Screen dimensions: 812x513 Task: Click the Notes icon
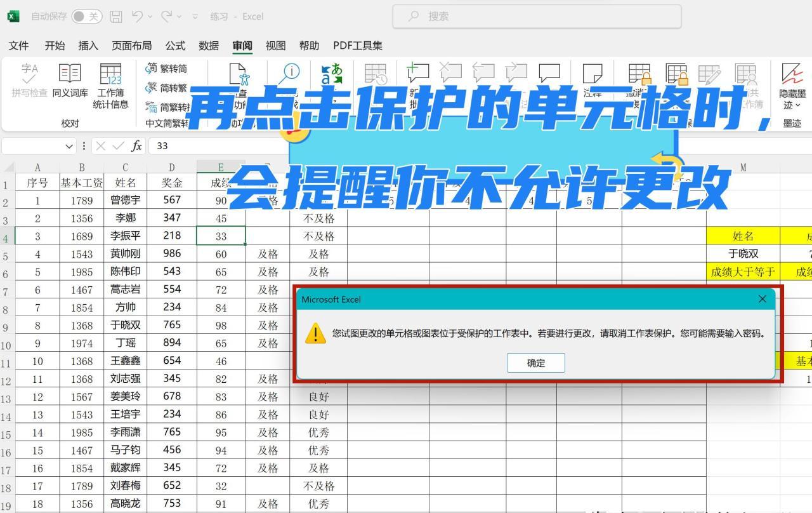593,73
